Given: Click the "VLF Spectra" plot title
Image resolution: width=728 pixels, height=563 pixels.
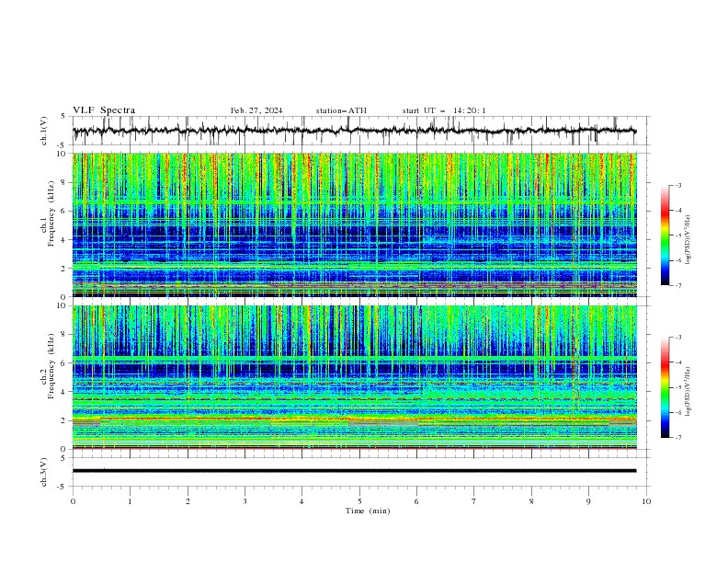Looking at the screenshot, I should (104, 110).
